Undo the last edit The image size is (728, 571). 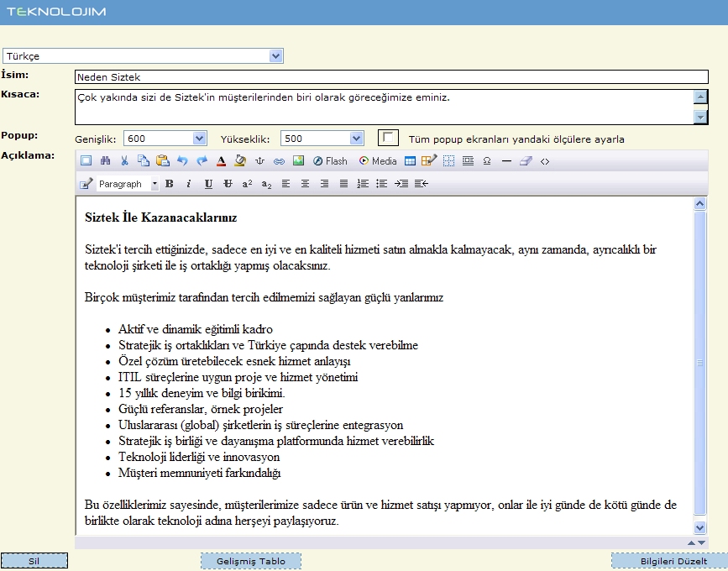point(182,161)
